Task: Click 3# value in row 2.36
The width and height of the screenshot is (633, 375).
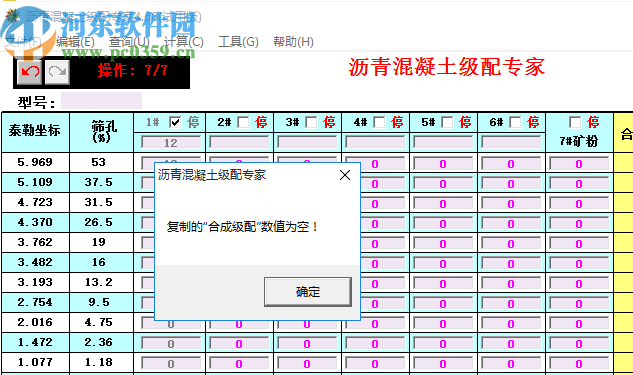Action: (307, 344)
